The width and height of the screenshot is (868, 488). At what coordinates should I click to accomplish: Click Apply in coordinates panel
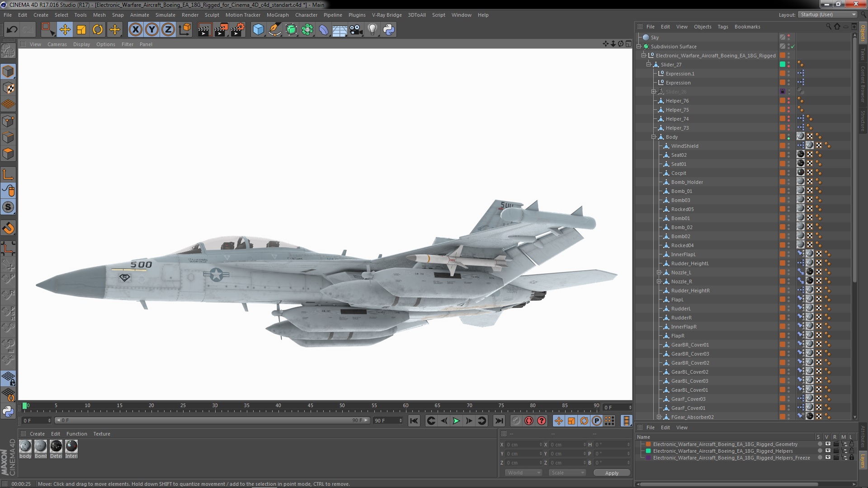coord(612,473)
